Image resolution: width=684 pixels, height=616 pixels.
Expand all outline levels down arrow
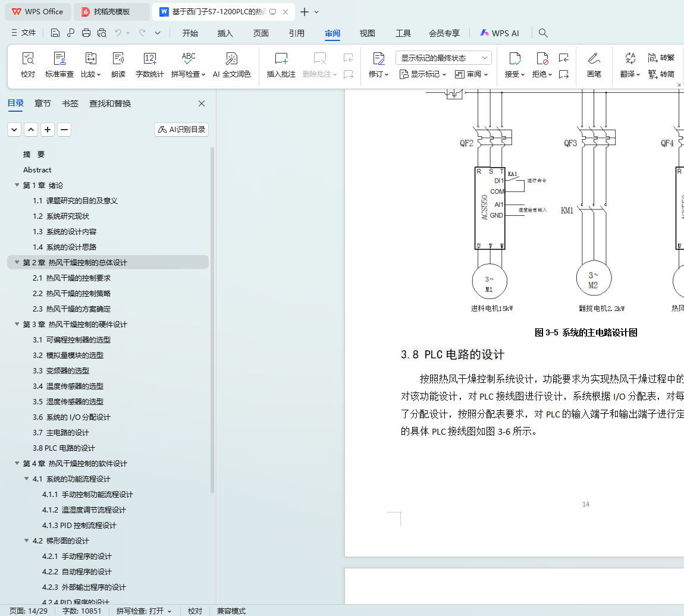click(14, 130)
